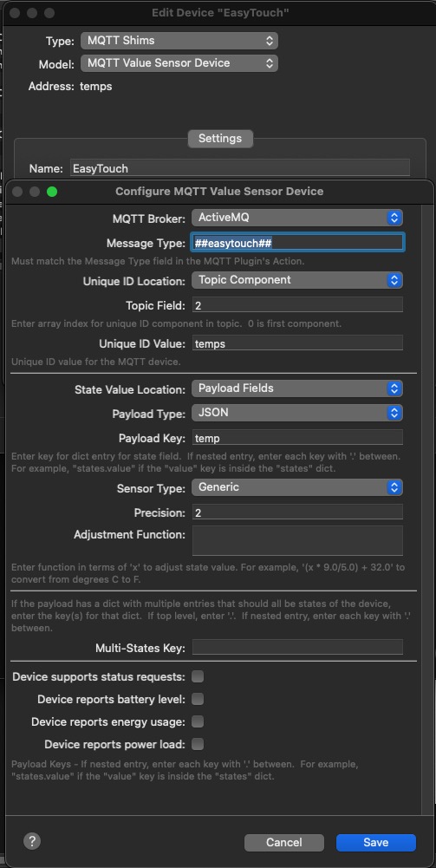Tick Device reports power load checkbox

pyautogui.click(x=198, y=744)
